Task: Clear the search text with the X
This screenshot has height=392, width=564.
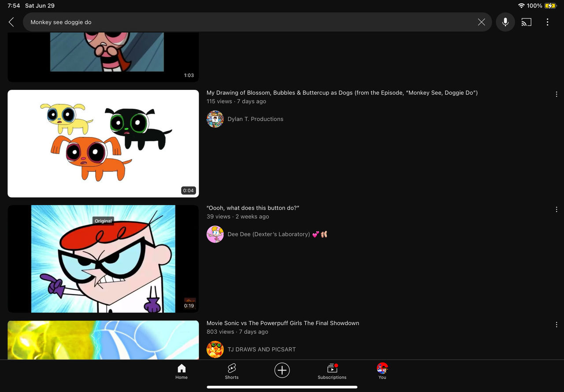Action: point(481,22)
